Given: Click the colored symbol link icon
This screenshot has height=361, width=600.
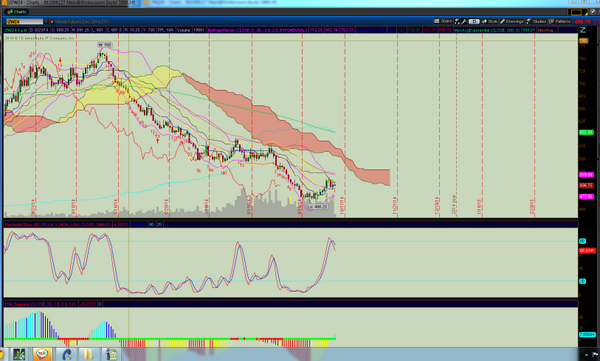Looking at the screenshot, I should click(51, 21).
